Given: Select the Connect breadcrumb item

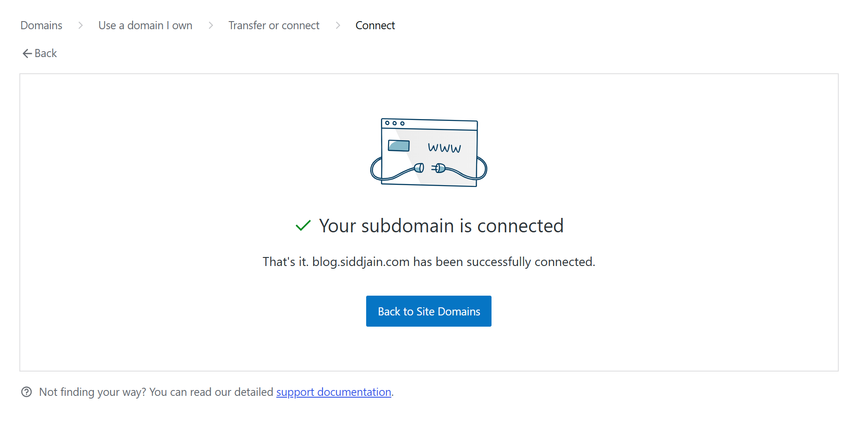Looking at the screenshot, I should (x=375, y=26).
